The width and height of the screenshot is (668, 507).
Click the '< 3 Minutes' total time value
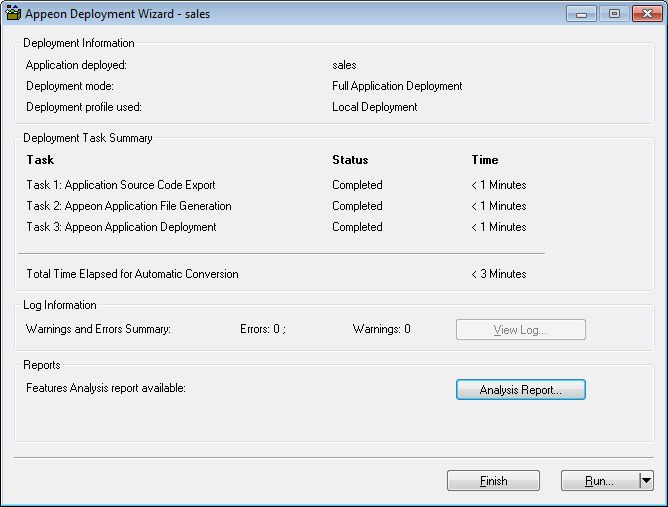[499, 274]
